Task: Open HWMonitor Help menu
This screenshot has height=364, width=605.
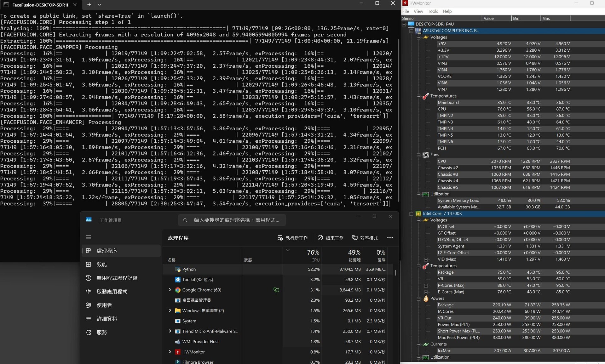Action: pos(447,11)
